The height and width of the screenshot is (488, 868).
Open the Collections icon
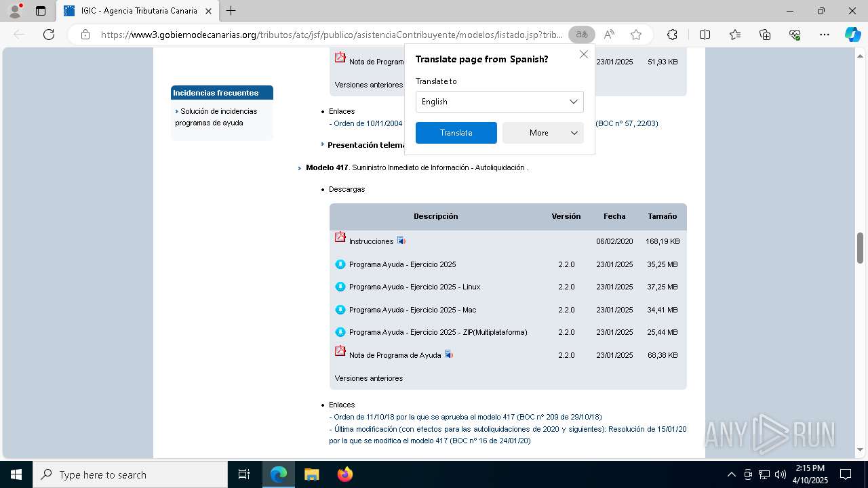pos(765,35)
